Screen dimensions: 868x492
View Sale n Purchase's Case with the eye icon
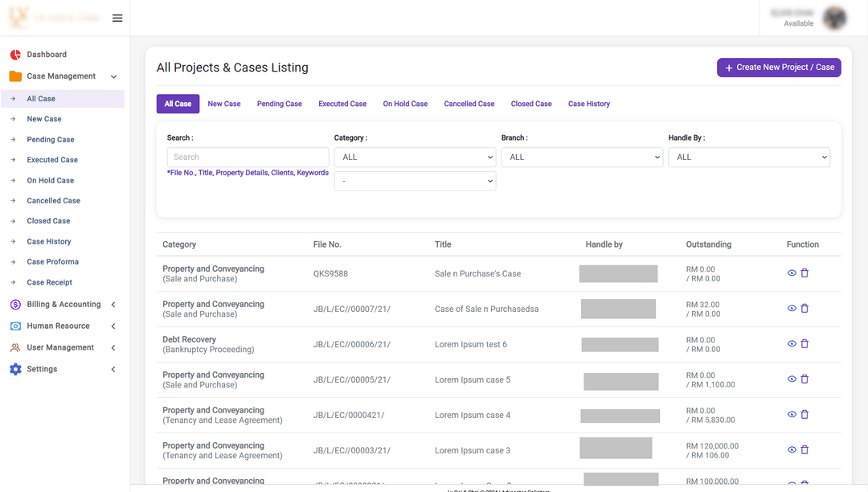tap(792, 273)
